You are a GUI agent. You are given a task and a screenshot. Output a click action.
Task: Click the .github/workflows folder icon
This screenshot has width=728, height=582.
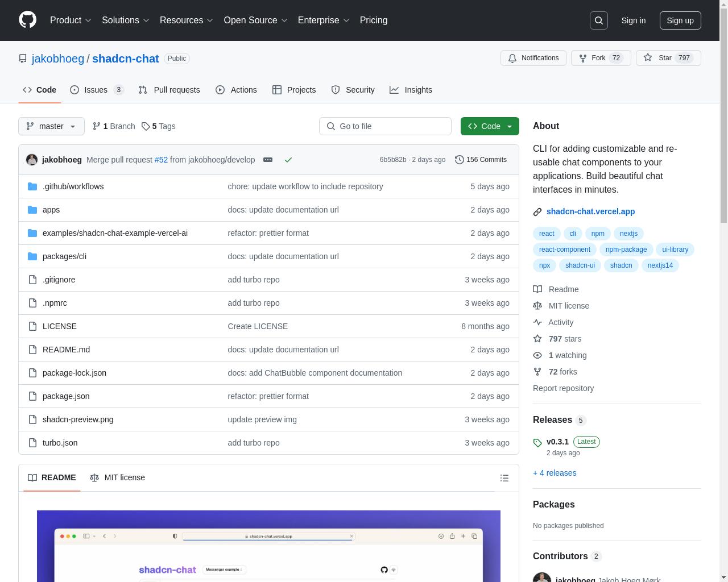[32, 186]
